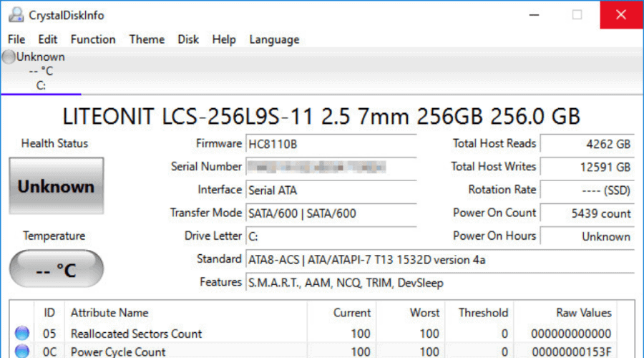Screen dimensions: 644x358
Task: Click the blurred Serial Number field
Action: click(x=331, y=168)
